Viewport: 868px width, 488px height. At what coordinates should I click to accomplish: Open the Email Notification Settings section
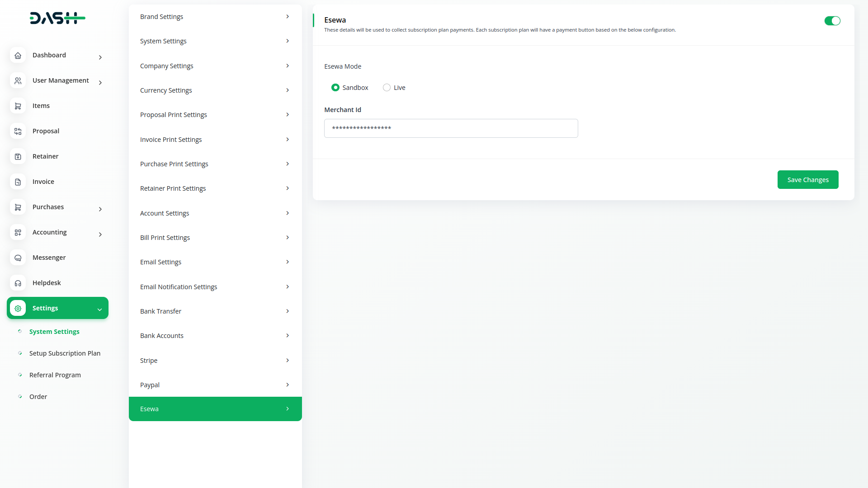tap(215, 287)
